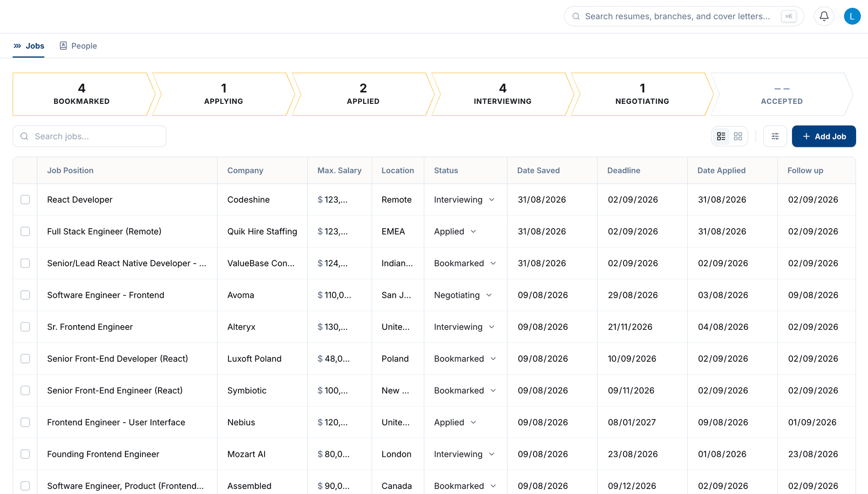The image size is (868, 494).
Task: Select the Applying pipeline stage
Action: [x=223, y=94]
